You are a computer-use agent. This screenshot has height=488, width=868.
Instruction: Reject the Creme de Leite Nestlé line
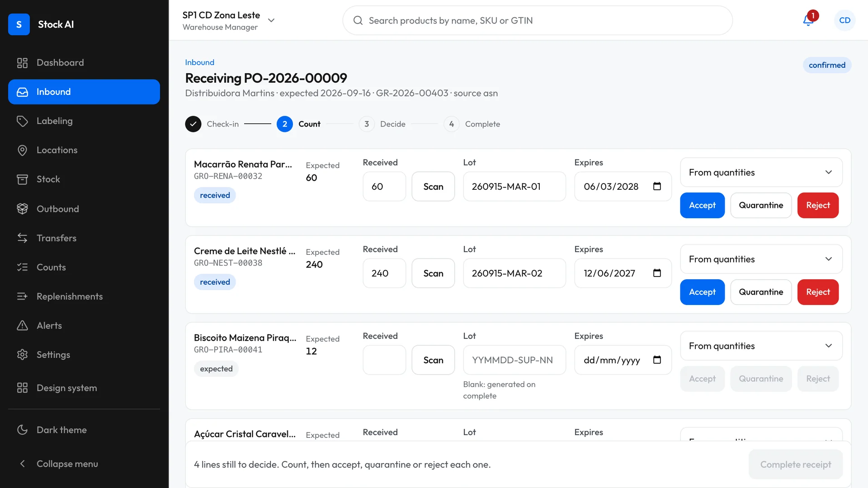pos(818,292)
